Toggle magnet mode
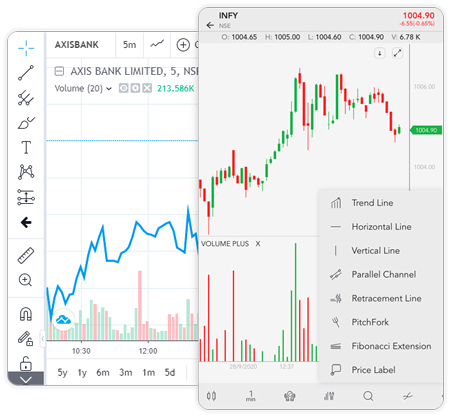The width and height of the screenshot is (450, 416). tap(26, 314)
